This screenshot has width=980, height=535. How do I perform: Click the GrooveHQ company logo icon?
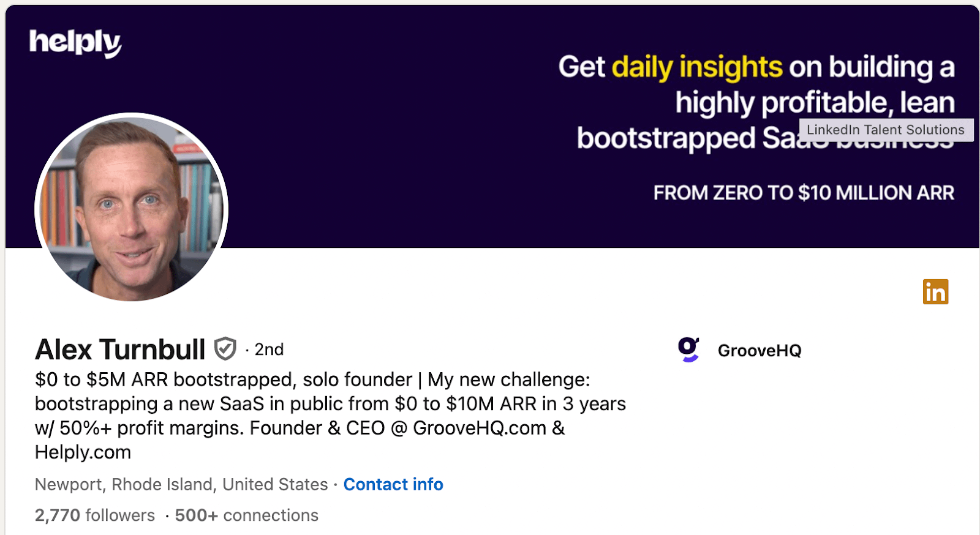[688, 350]
